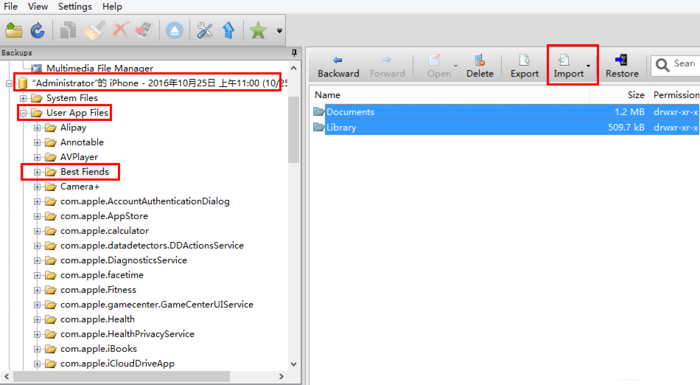The image size is (700, 385).
Task: Click the red X delete toolbar icon
Action: click(x=120, y=31)
